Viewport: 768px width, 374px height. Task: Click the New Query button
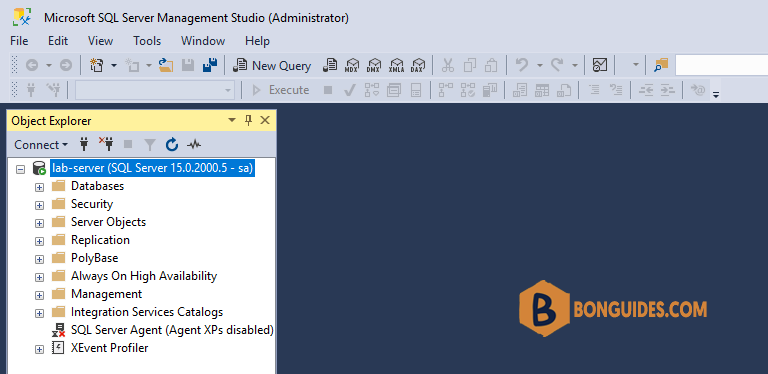coord(272,65)
